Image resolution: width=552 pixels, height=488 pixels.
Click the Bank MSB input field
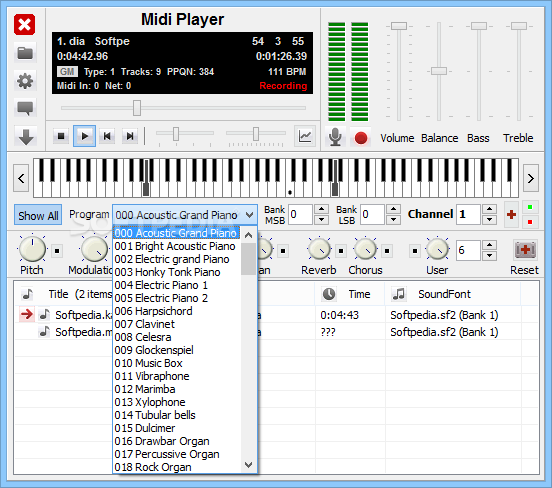[301, 214]
